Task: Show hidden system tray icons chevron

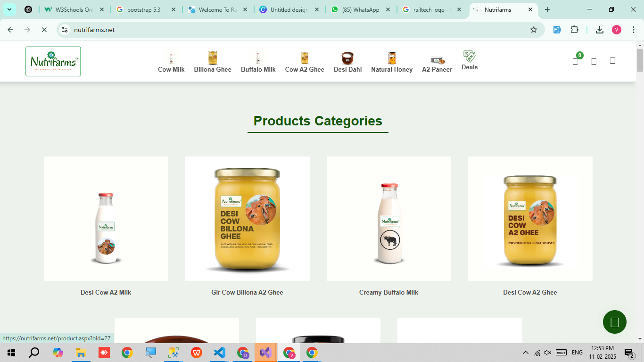Action: click(525, 353)
